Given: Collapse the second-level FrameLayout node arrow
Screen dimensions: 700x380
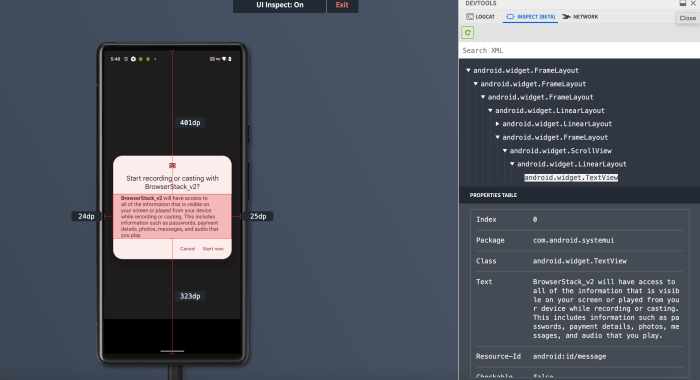Looking at the screenshot, I should (475, 84).
